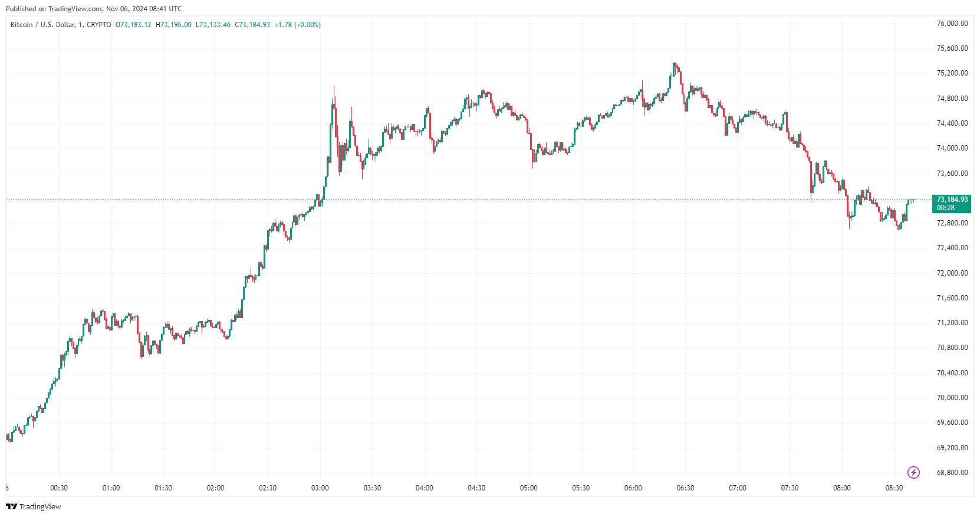Click the 02:00 time axis label
The height and width of the screenshot is (517, 980).
tap(215, 488)
